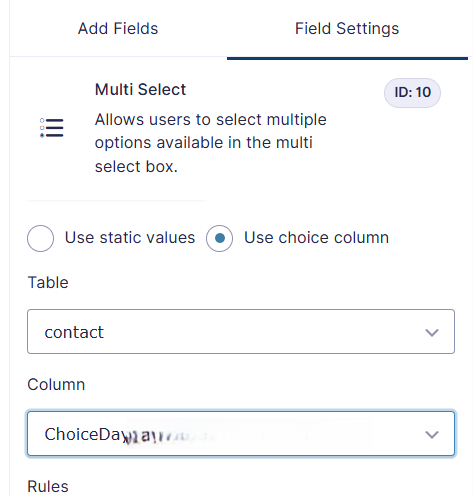
Task: Click the Rules section label
Action: click(x=48, y=486)
